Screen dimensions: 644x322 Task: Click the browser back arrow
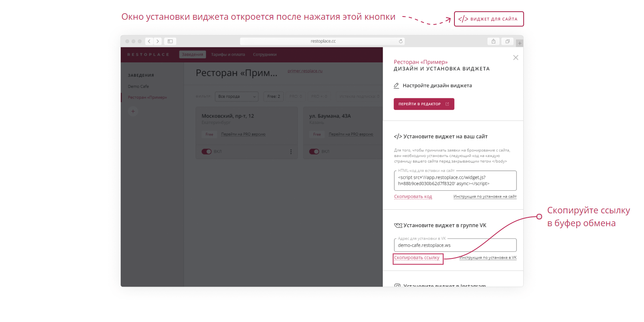point(149,41)
